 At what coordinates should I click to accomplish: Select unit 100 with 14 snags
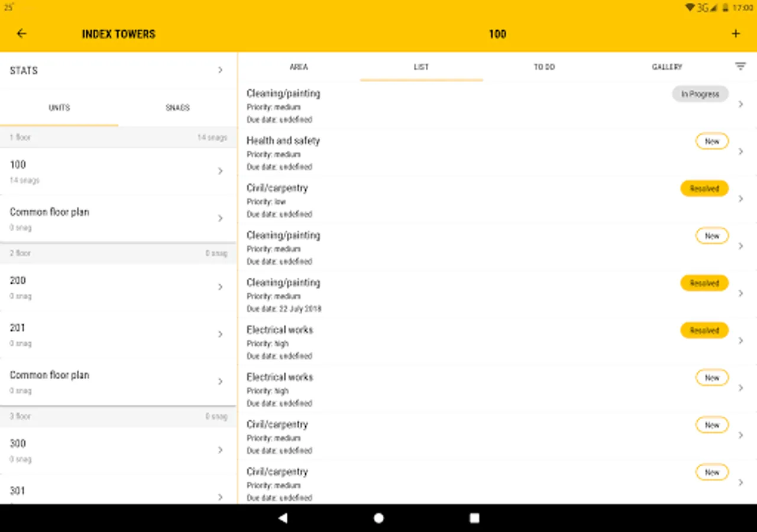coord(118,171)
